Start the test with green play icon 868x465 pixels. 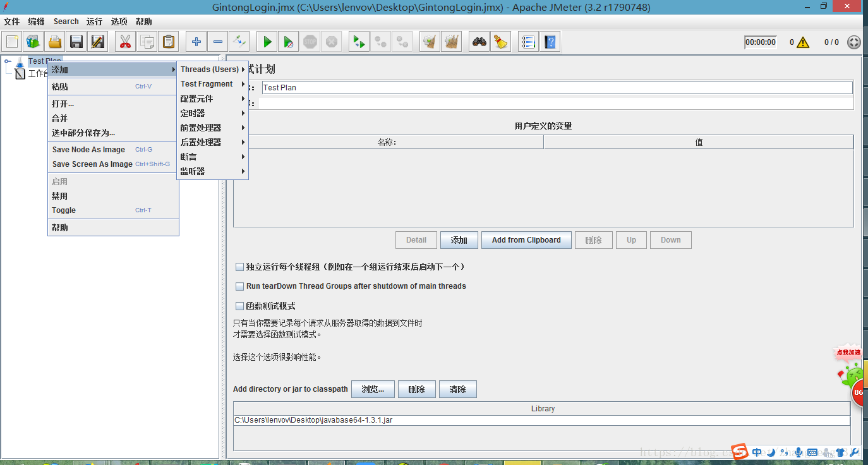click(267, 42)
